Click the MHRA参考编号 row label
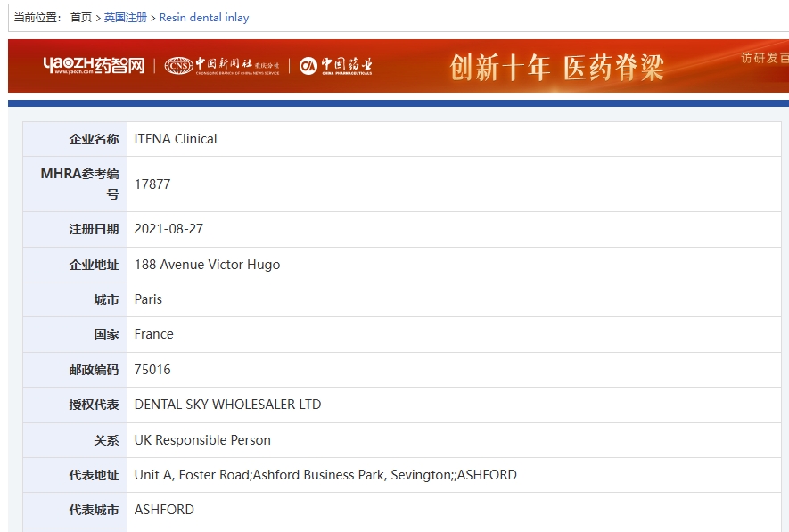 (x=79, y=184)
